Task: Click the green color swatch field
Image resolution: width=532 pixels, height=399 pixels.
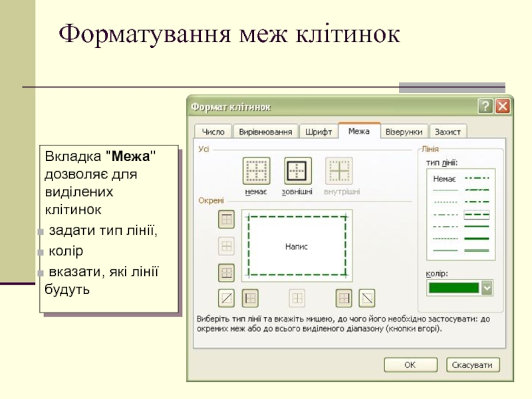Action: click(454, 288)
